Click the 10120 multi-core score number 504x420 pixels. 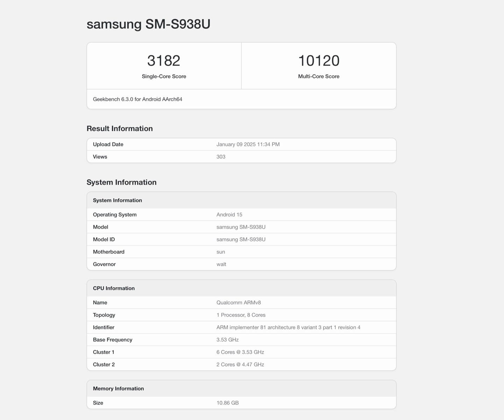tap(319, 61)
